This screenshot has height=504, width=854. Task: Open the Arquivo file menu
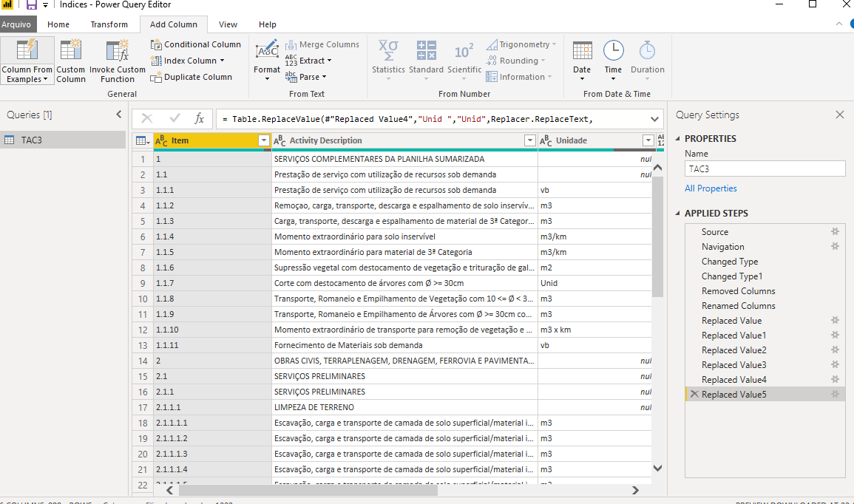click(x=16, y=24)
